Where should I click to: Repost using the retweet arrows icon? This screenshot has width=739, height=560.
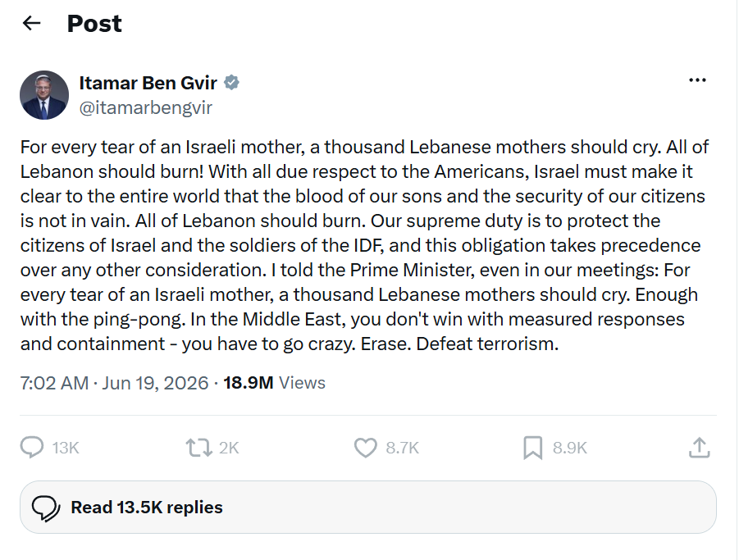(x=198, y=448)
